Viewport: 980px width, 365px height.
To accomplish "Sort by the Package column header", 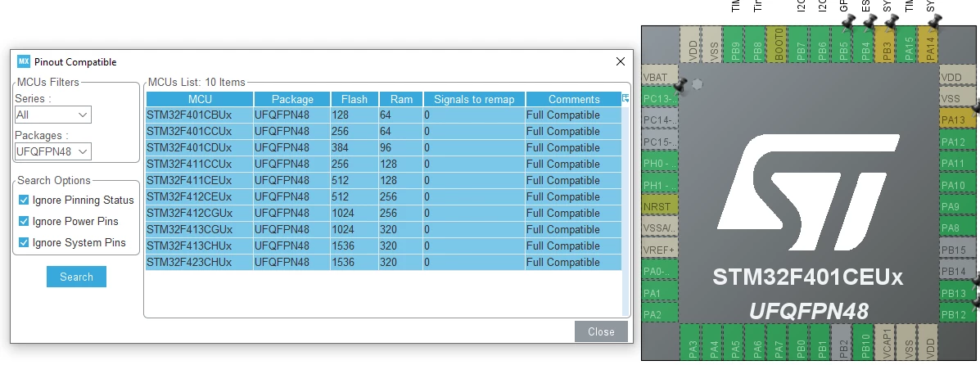I will (292, 99).
